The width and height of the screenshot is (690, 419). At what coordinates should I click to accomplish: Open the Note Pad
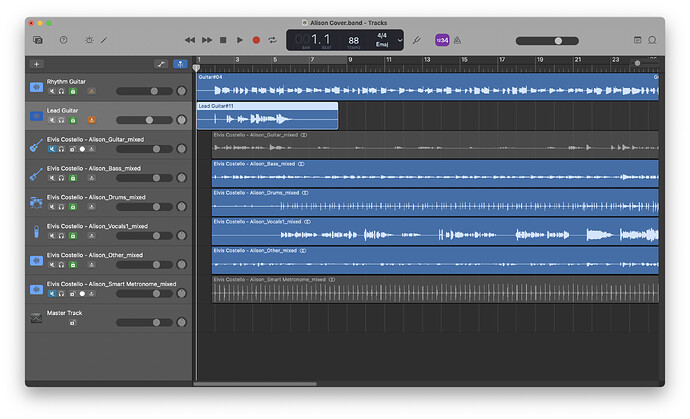[x=637, y=40]
